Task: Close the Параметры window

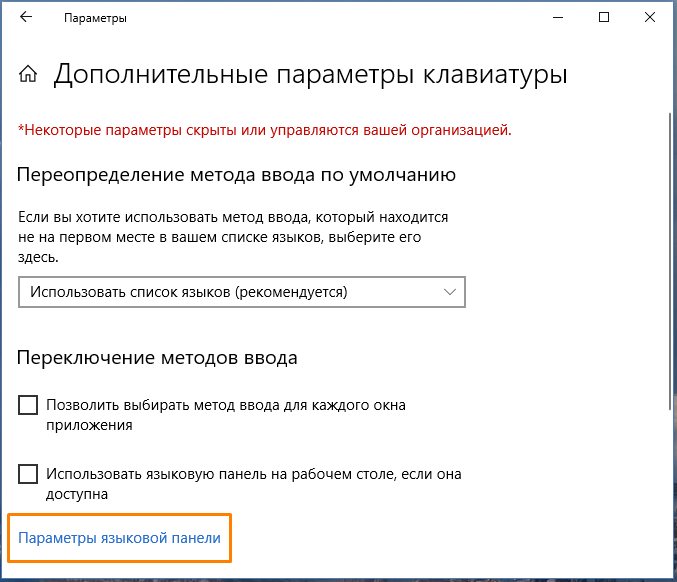Action: tap(650, 17)
